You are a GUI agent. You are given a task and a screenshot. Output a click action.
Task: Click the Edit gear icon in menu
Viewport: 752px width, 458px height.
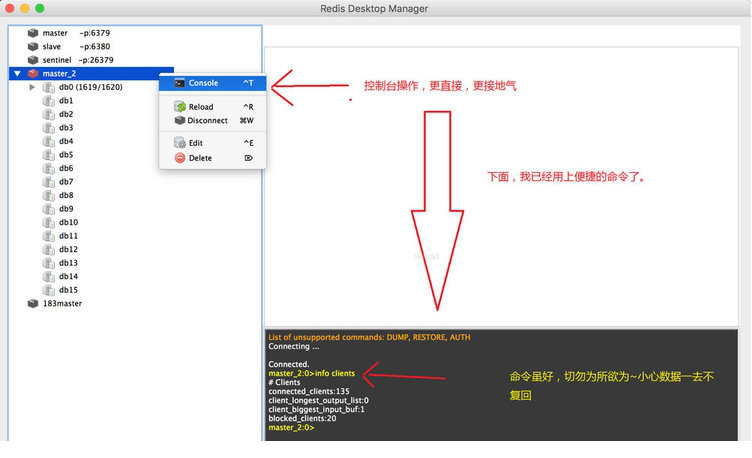180,142
